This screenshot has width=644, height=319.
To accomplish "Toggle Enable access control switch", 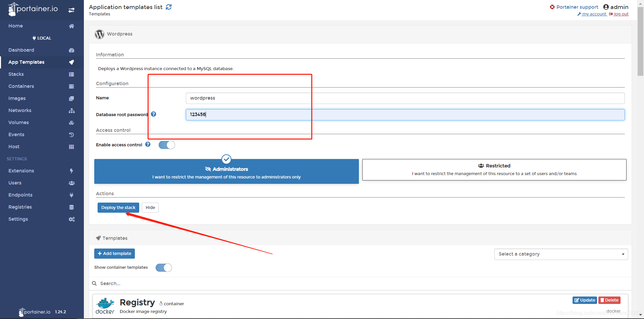I will 167,145.
